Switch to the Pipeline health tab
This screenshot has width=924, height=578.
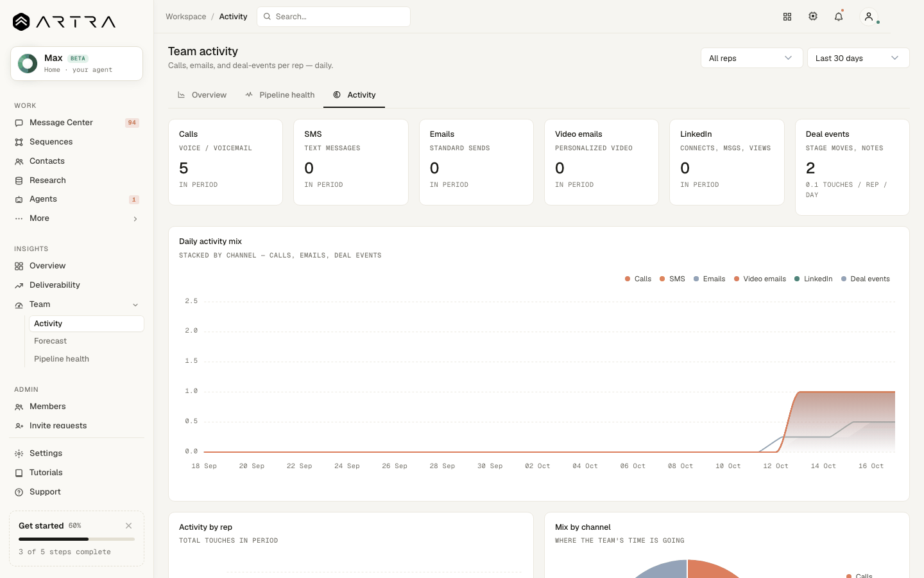280,95
